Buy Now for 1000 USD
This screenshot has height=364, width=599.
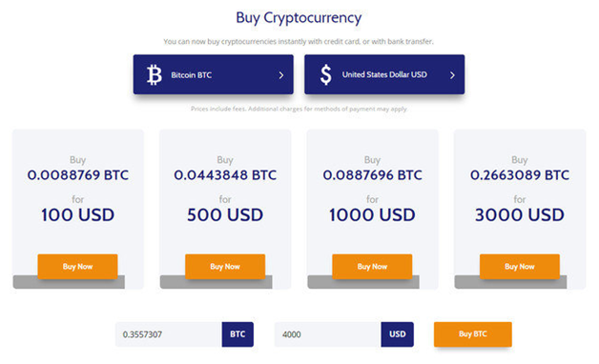click(x=372, y=266)
